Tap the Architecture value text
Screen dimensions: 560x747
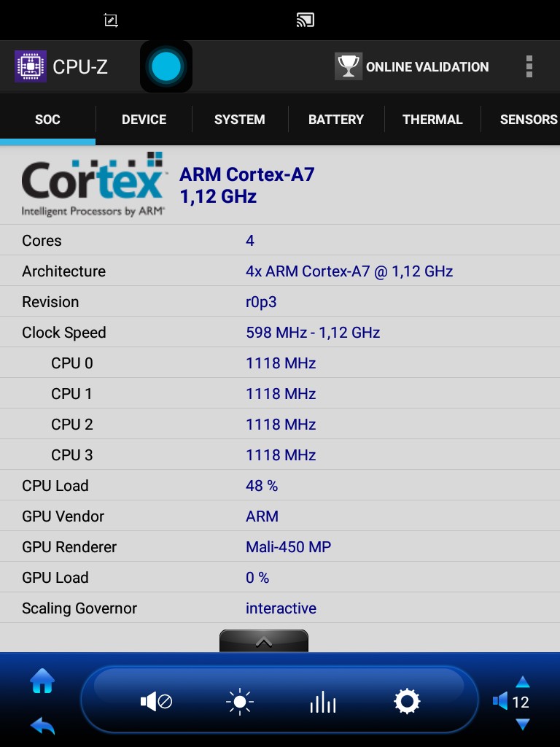(349, 271)
